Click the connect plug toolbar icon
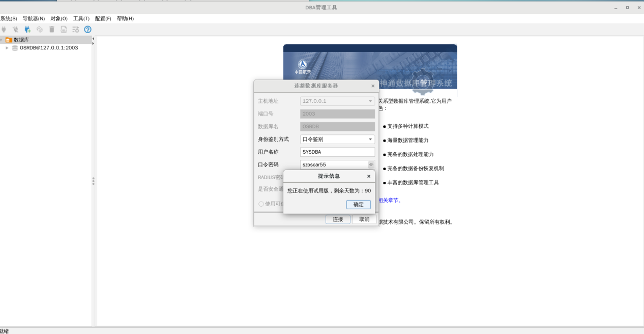The height and width of the screenshot is (334, 644). click(4, 30)
